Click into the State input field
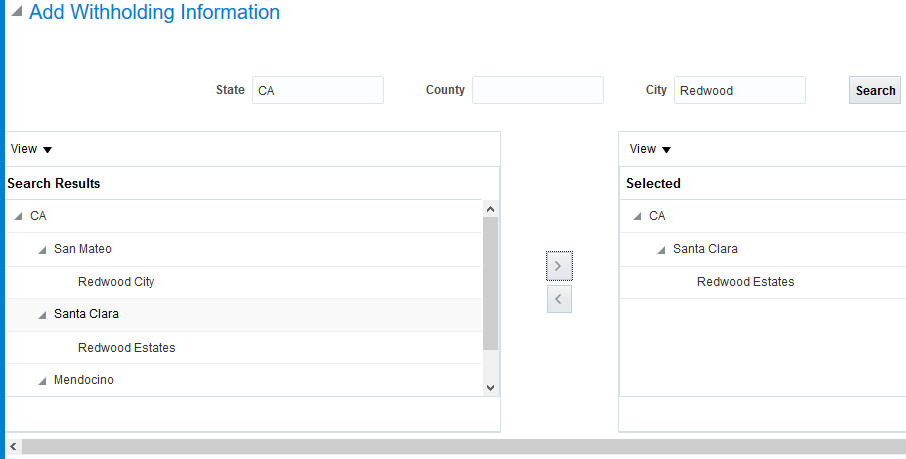The image size is (906, 459). tap(317, 90)
